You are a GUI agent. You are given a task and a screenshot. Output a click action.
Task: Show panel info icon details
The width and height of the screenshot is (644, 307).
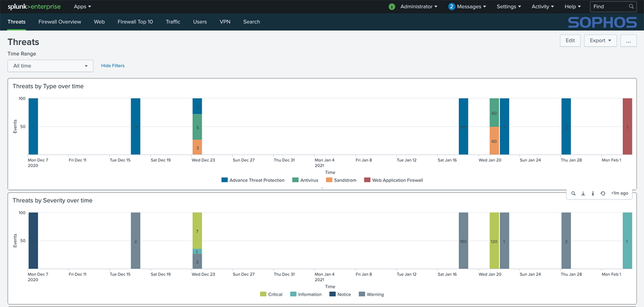coord(593,193)
